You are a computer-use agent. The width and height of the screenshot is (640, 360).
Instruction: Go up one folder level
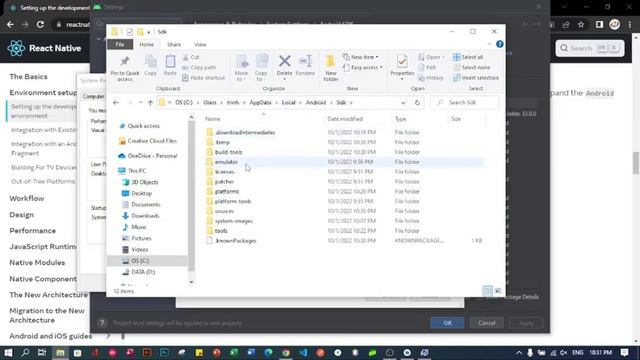(x=150, y=103)
